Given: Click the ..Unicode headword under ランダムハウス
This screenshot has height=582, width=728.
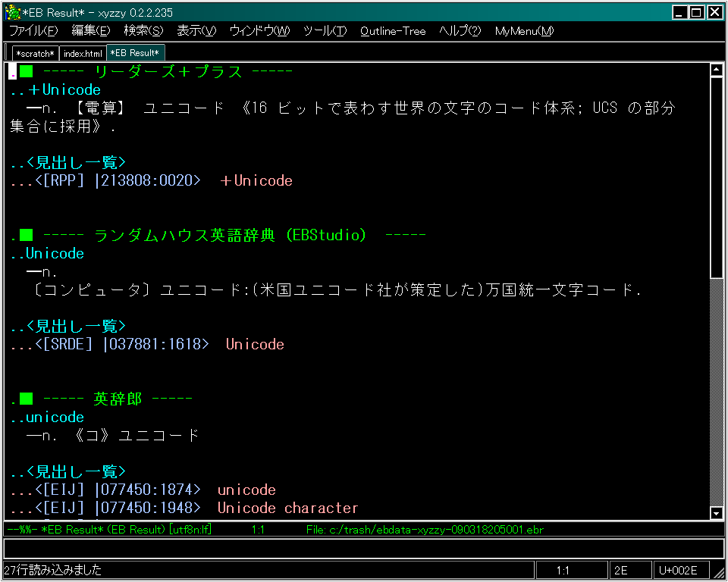Looking at the screenshot, I should click(x=47, y=253).
